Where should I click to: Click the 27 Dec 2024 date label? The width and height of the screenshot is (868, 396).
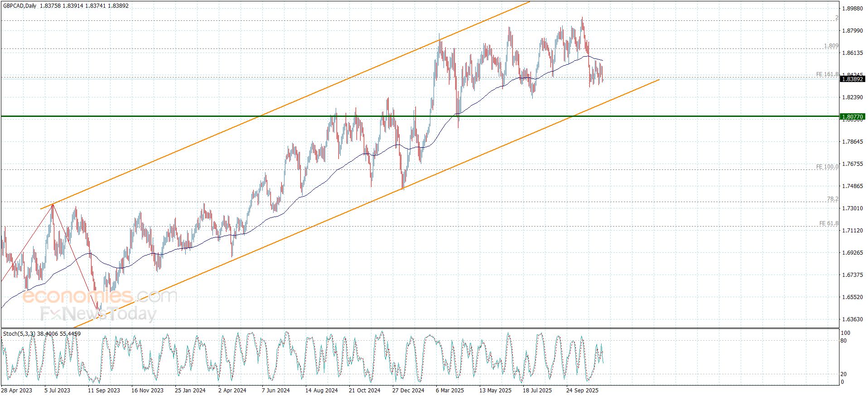[408, 390]
